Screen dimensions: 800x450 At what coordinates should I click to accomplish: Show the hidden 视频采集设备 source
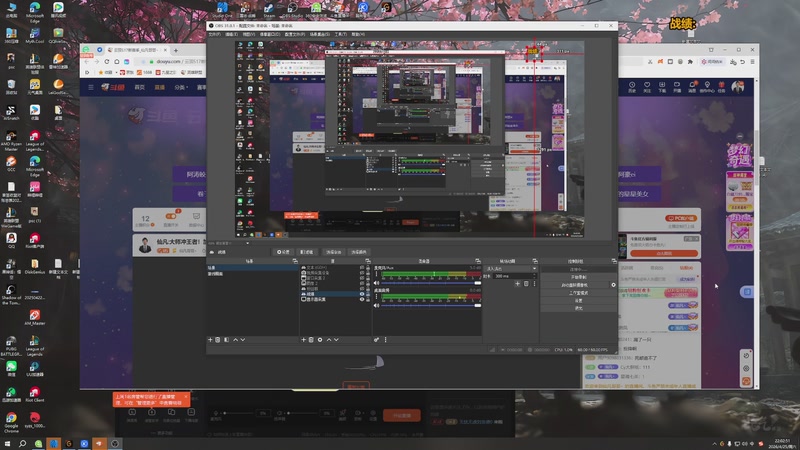[362, 273]
